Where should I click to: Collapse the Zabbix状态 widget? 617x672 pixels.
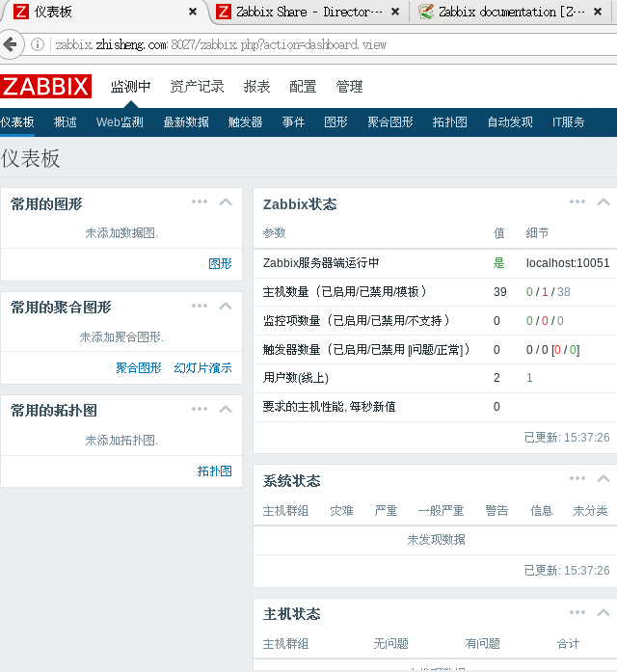click(604, 202)
